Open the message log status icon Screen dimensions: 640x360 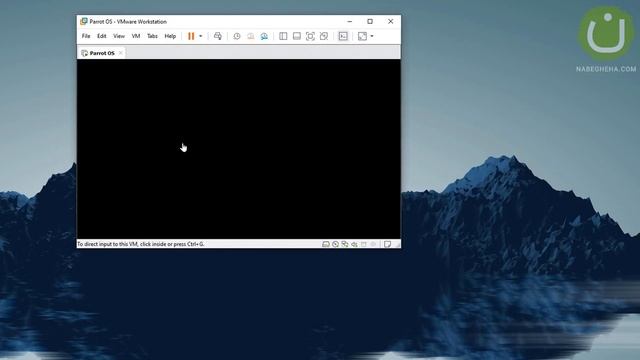387,244
